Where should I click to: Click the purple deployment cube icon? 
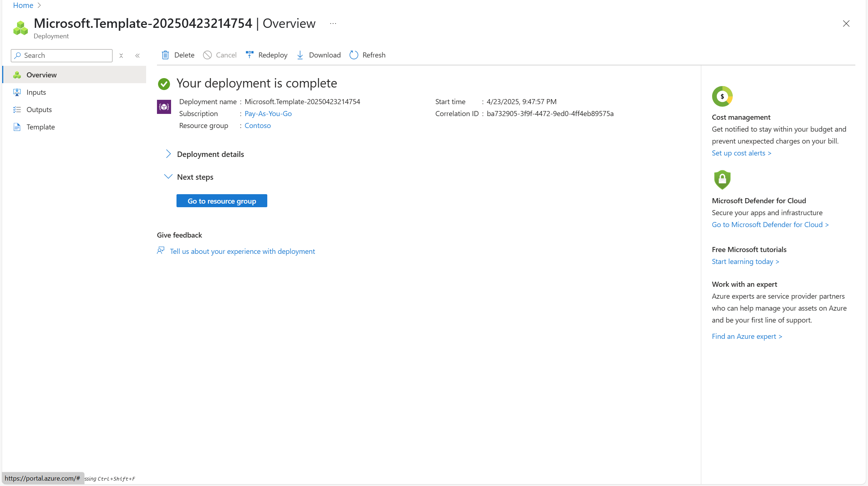coord(164,107)
